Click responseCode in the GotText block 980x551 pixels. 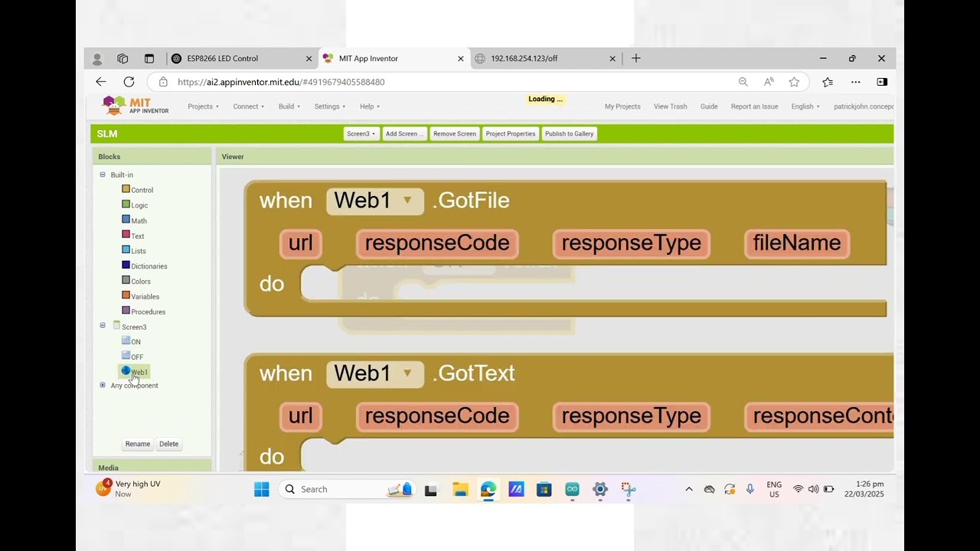tap(437, 417)
